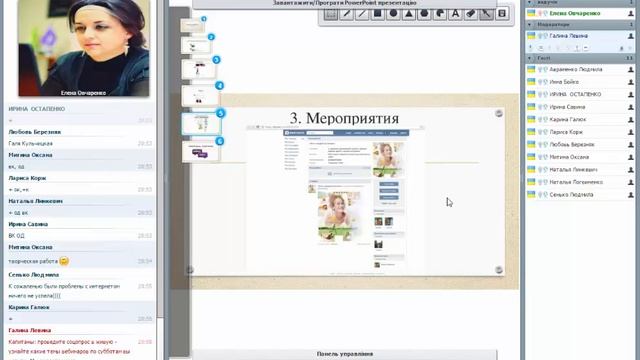Click chat sender name Любовь Березняк
This screenshot has height=360, width=640.
click(34, 132)
